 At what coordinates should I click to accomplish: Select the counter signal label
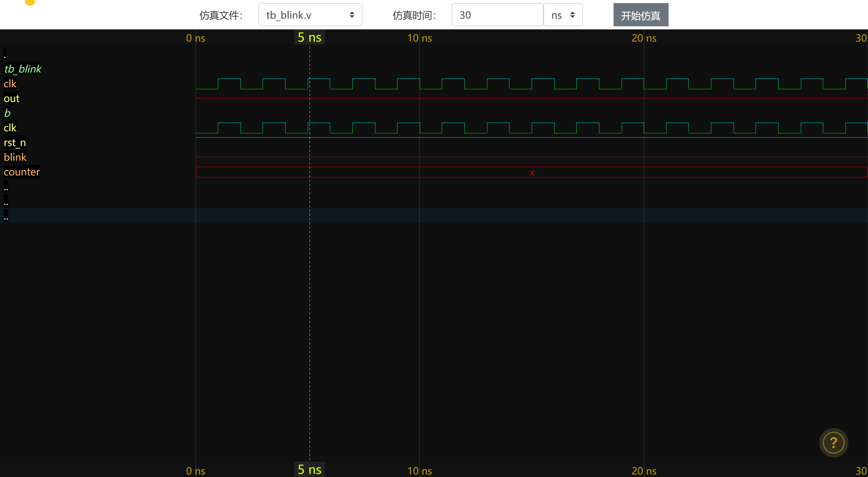(x=22, y=172)
